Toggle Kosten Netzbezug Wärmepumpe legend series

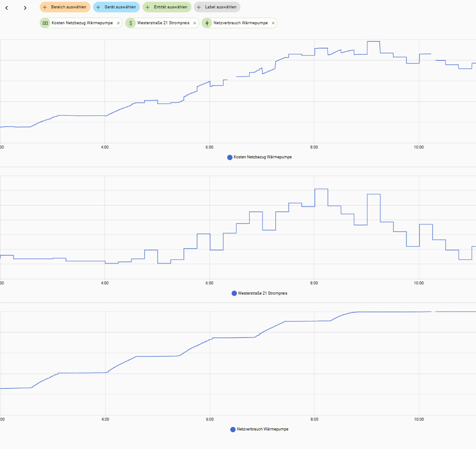(262, 157)
